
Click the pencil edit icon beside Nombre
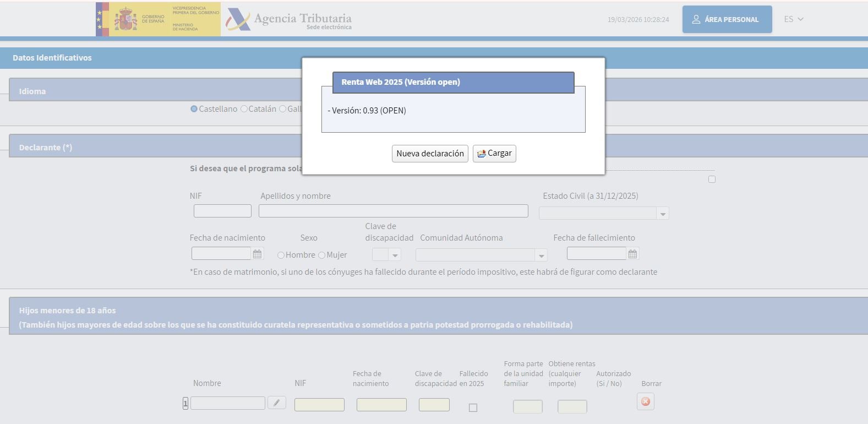276,403
